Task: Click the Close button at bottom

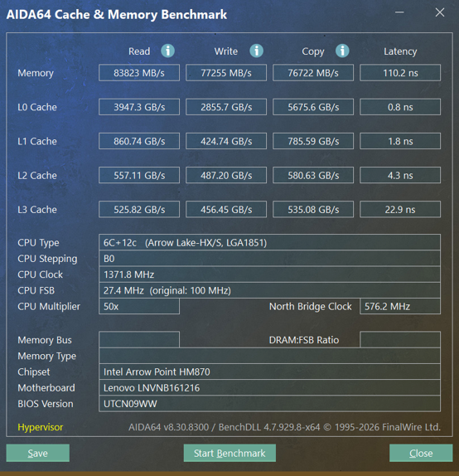Action: (421, 453)
